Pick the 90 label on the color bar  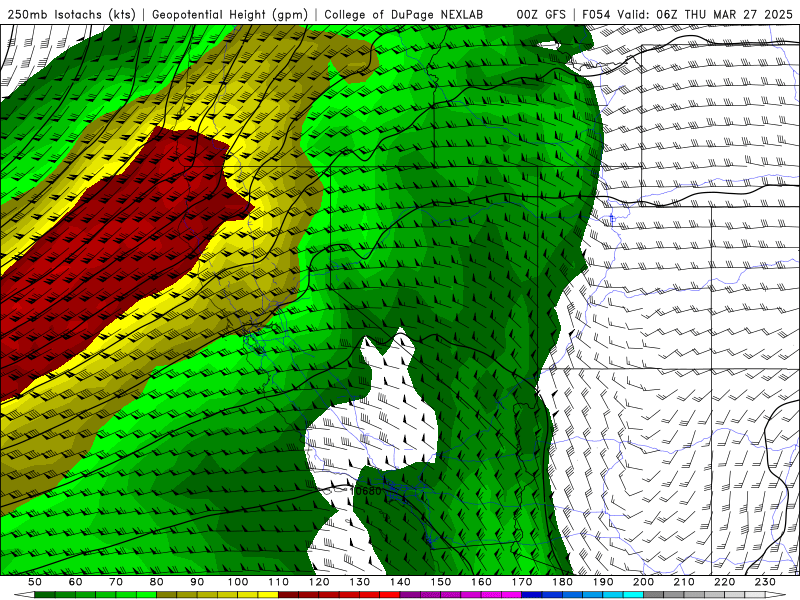197,582
